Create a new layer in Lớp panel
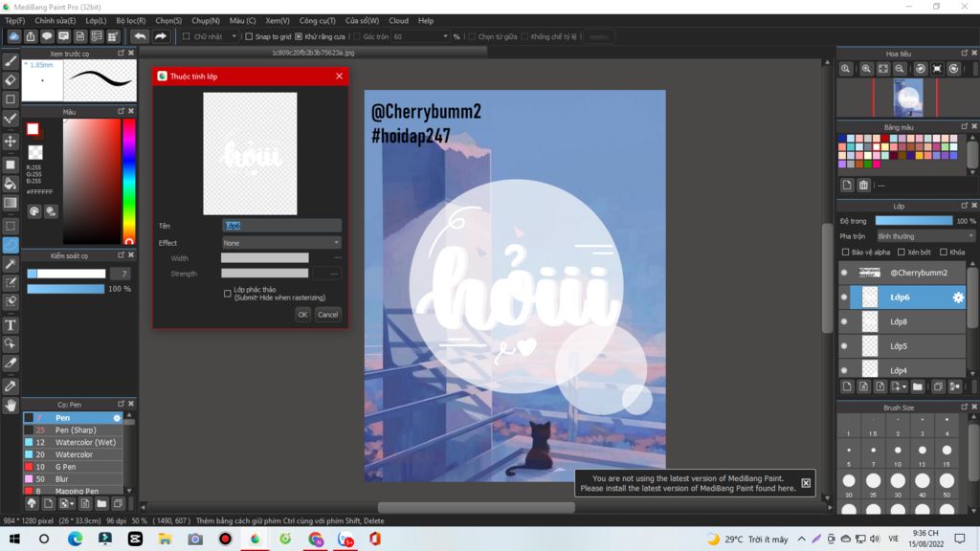 pos(847,386)
